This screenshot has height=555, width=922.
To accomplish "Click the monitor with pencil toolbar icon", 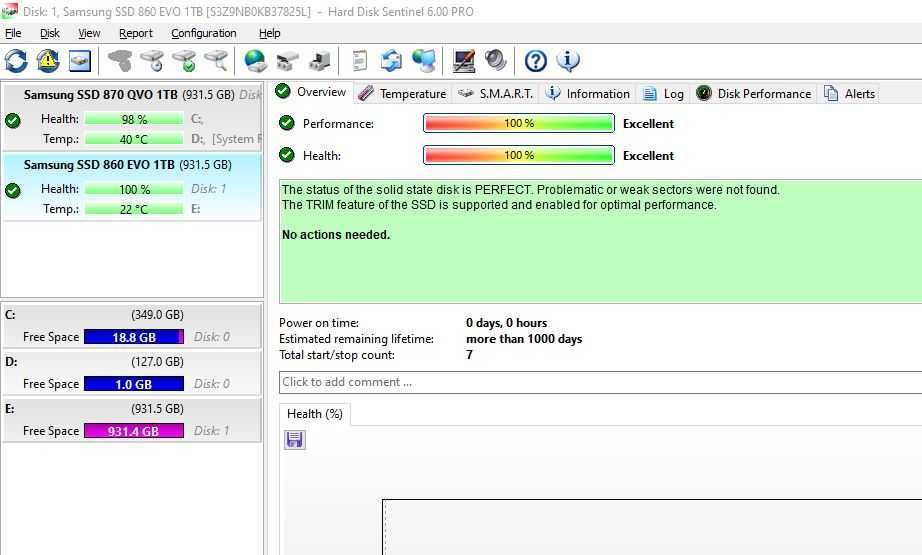I will (x=463, y=61).
